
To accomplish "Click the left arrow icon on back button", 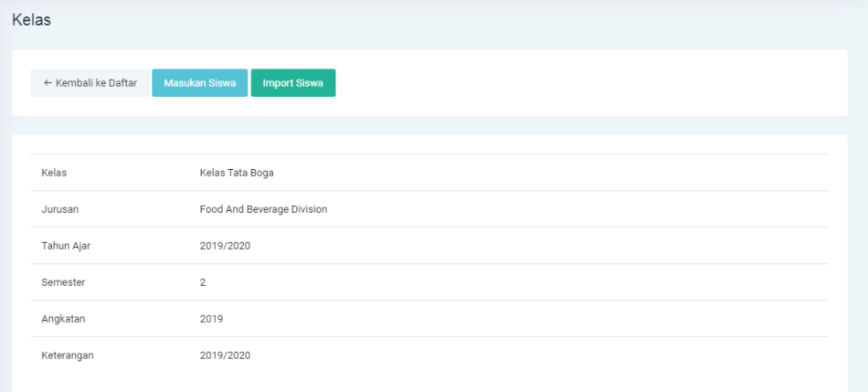I will 48,83.
